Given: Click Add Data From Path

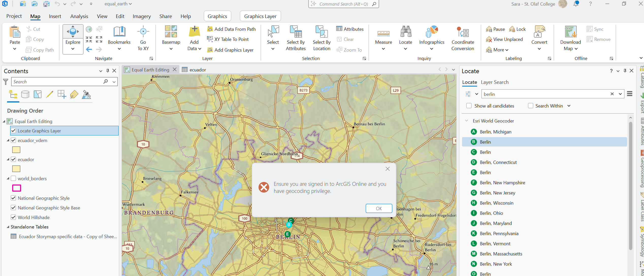Looking at the screenshot, I should [231, 29].
